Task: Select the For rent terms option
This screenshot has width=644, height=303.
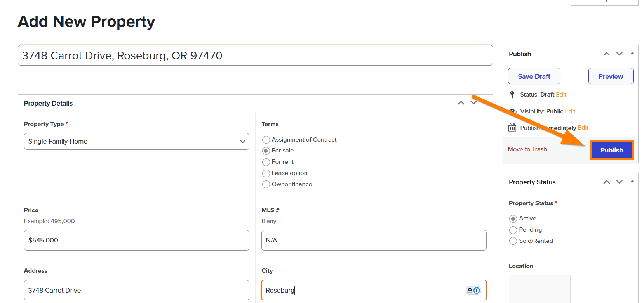Action: (x=266, y=162)
